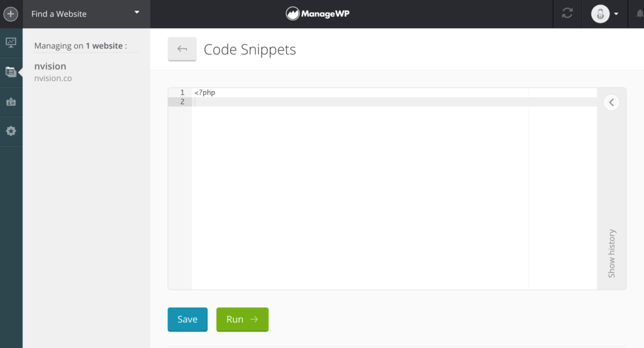This screenshot has height=348, width=644.
Task: Open the settings gear sidebar icon
Action: (11, 131)
